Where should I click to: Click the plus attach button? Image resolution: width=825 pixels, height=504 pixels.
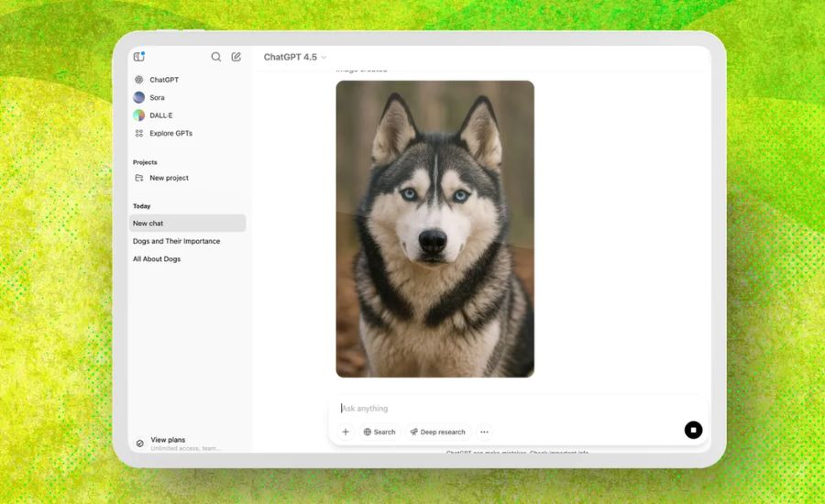tap(346, 432)
